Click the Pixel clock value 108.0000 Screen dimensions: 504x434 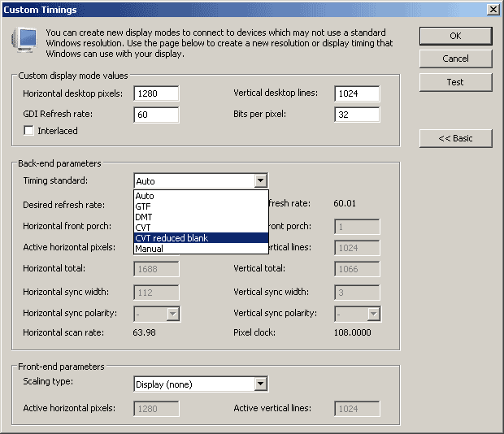(x=352, y=332)
